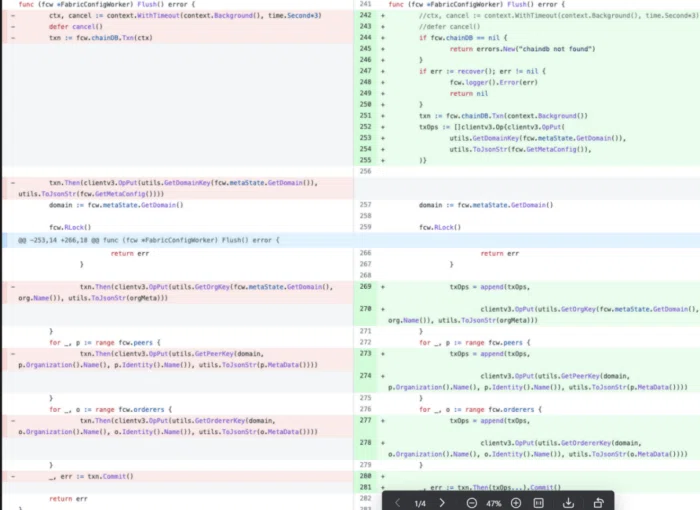Click the removed line 'defer cancel()' in the left pane
The image size is (700, 510).
(76, 26)
